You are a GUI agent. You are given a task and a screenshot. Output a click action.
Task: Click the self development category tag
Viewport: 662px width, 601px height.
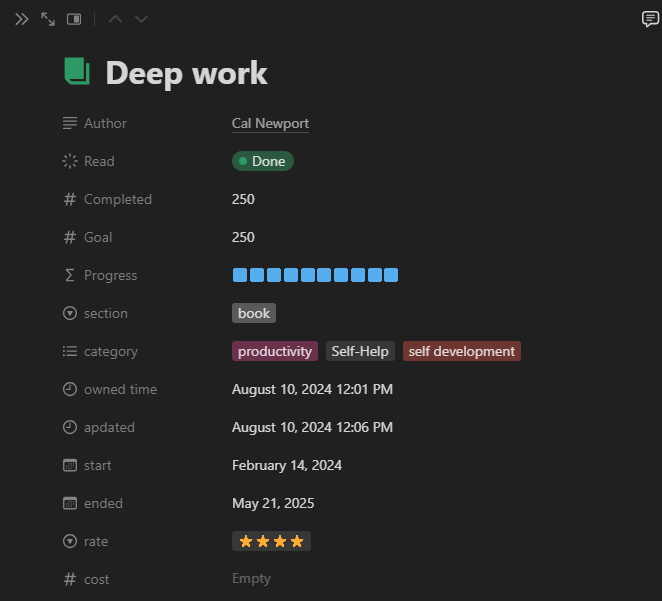click(x=461, y=351)
